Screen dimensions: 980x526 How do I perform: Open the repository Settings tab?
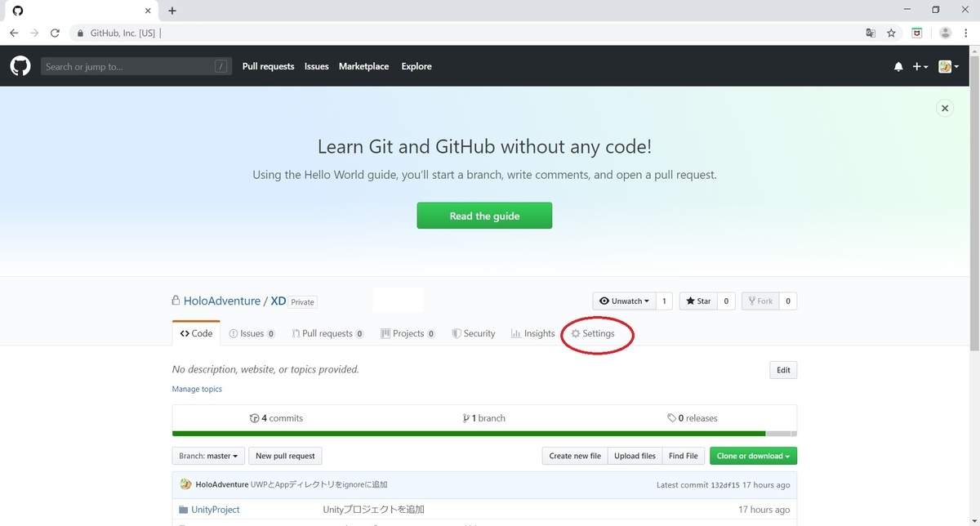pyautogui.click(x=593, y=333)
